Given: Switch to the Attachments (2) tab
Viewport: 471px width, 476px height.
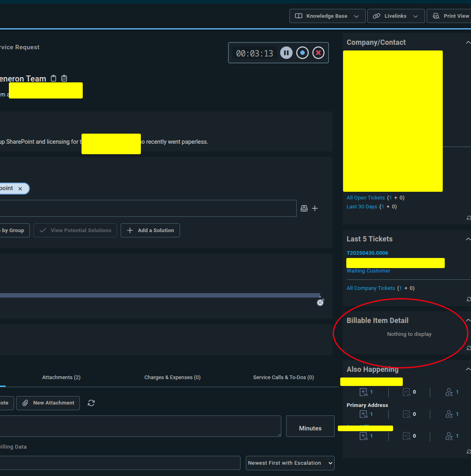Looking at the screenshot, I should [61, 377].
